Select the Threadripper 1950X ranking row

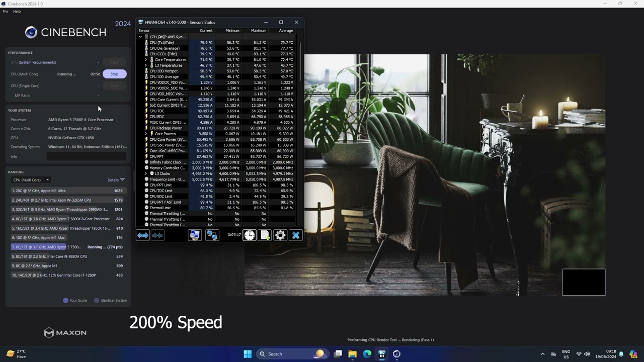click(68, 228)
